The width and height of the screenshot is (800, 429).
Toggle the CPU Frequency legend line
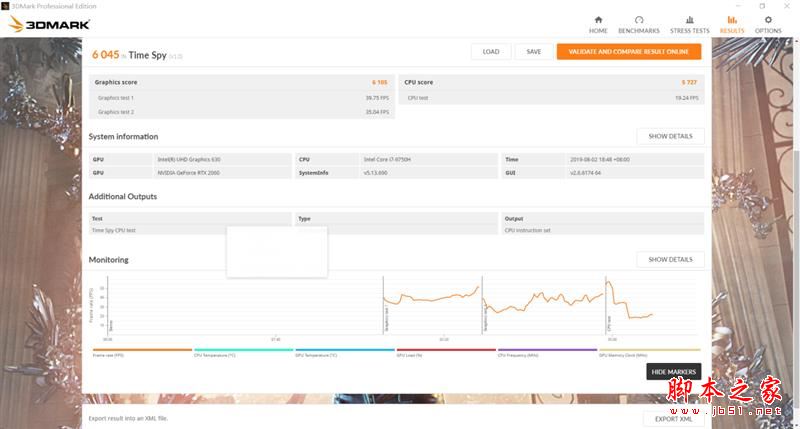(x=547, y=352)
